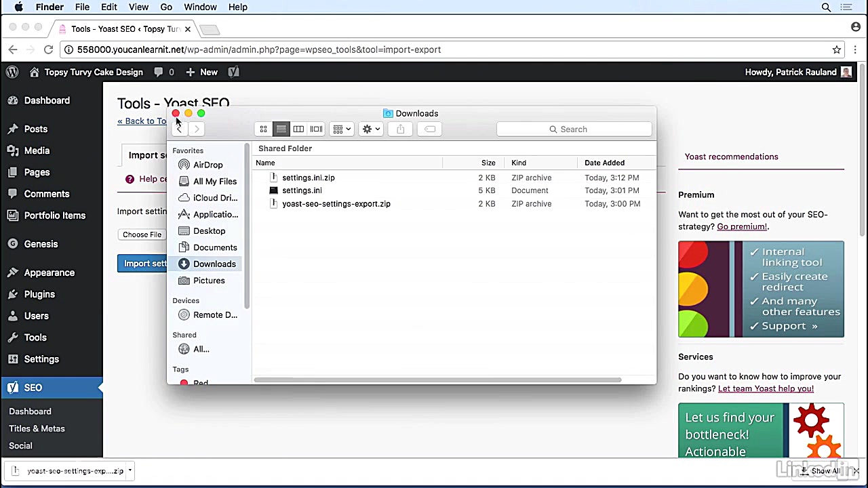
Task: Switch Finder to cover flow view
Action: point(316,129)
